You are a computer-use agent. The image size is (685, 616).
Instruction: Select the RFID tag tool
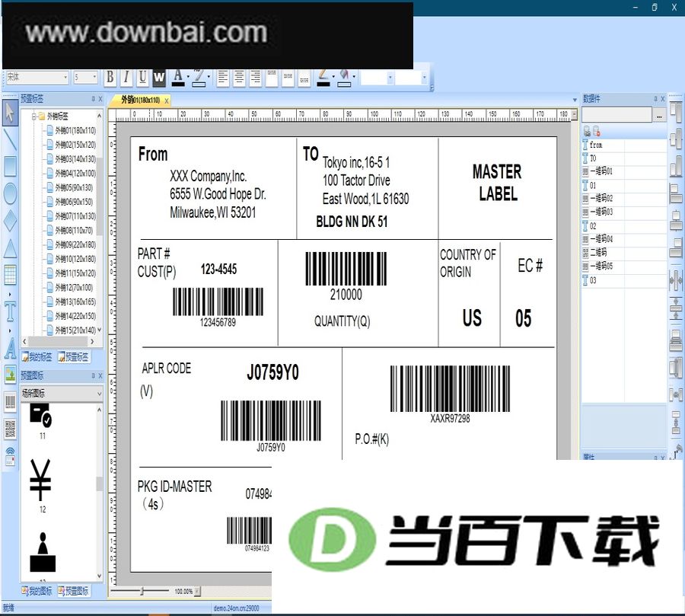click(10, 456)
